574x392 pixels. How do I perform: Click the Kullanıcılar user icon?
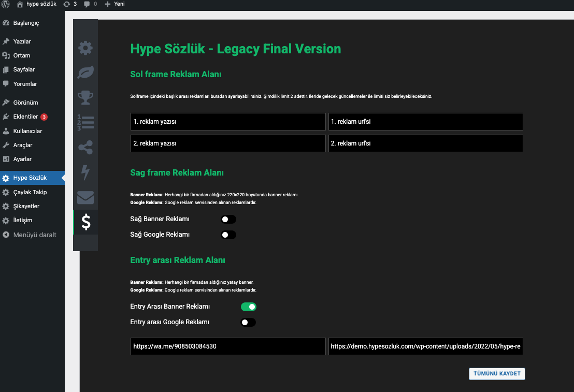point(6,131)
